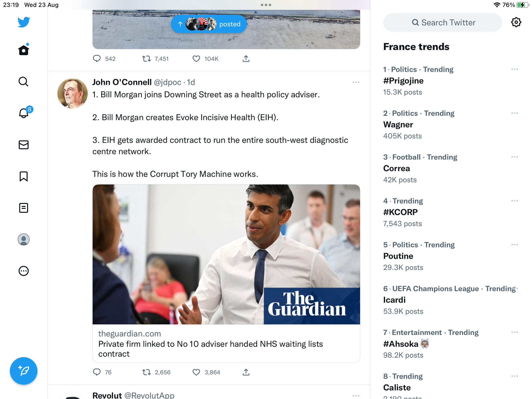
Task: Select the #KCORP trending topic
Action: (451, 212)
